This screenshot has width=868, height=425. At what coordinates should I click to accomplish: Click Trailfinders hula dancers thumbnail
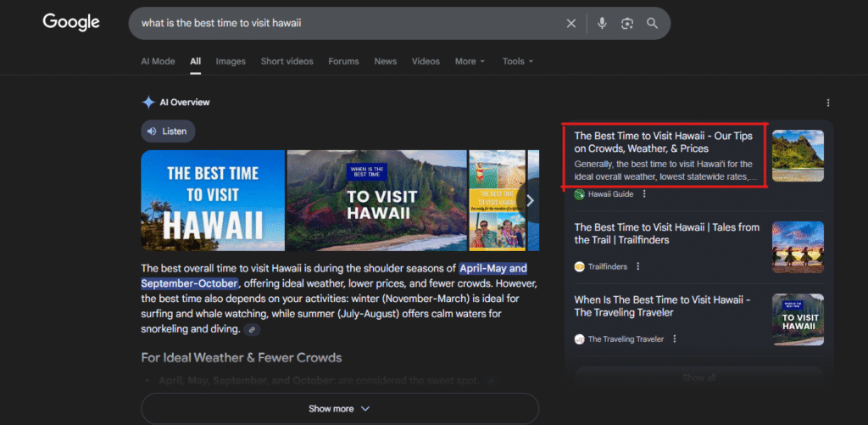[798, 247]
